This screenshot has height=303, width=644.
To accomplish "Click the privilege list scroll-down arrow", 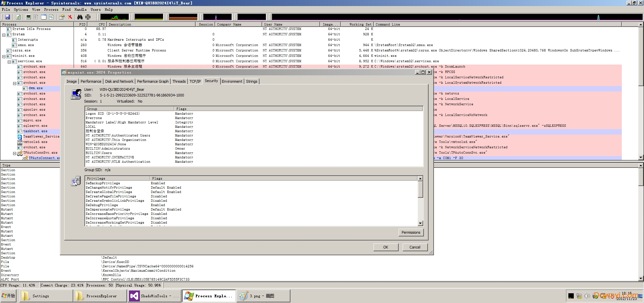I will (420, 223).
